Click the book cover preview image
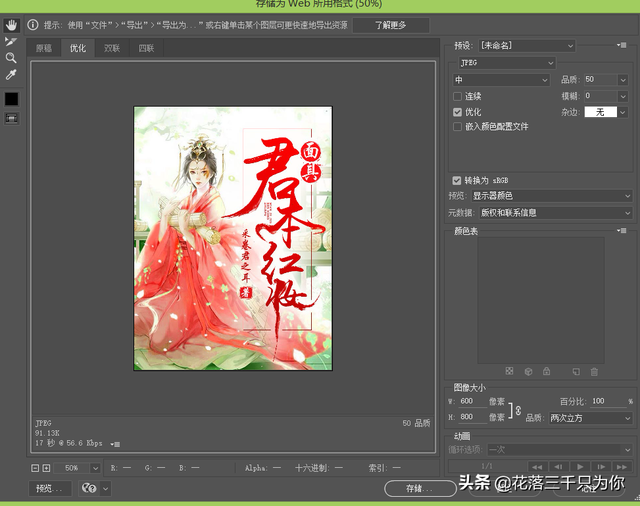The height and width of the screenshot is (506, 640). click(233, 238)
